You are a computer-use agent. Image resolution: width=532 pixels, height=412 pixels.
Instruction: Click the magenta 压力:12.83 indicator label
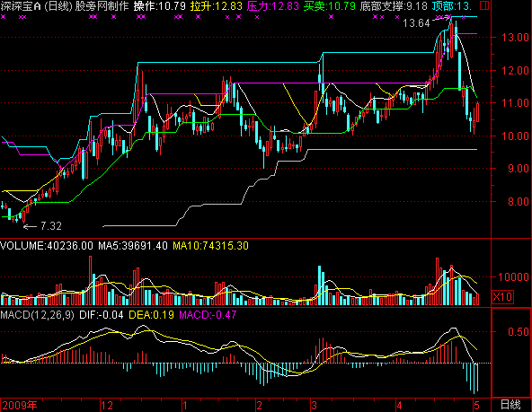pos(273,5)
